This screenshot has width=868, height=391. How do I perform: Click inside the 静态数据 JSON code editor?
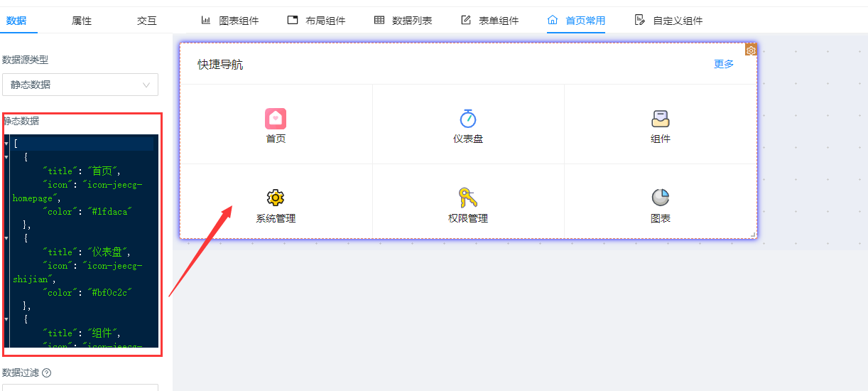81,241
